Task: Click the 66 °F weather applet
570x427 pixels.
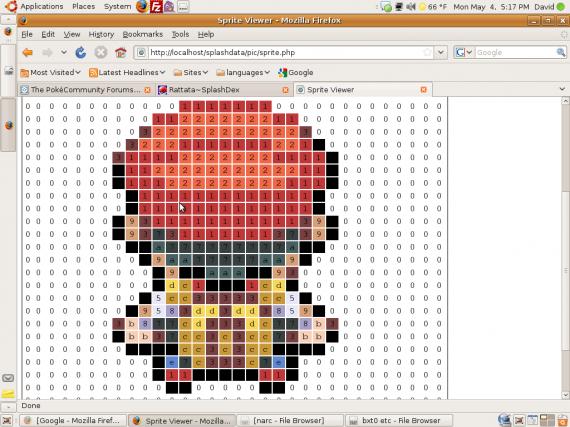Action: click(433, 7)
